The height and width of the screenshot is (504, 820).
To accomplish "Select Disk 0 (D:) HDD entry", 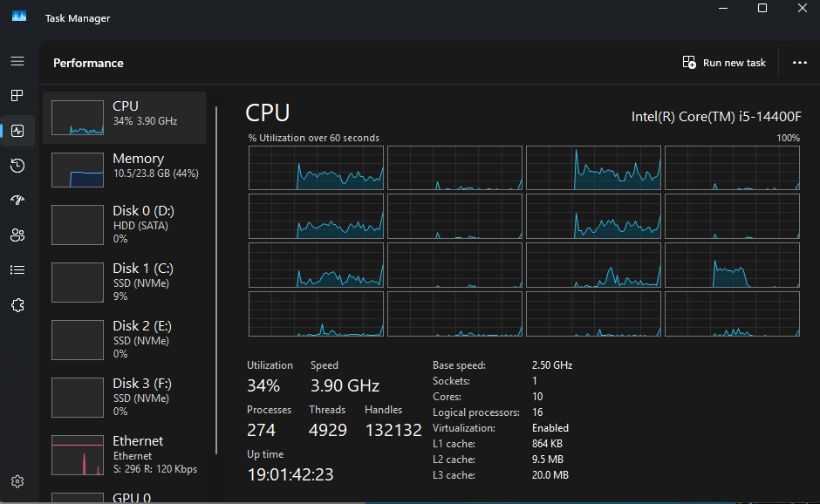I will [x=124, y=224].
